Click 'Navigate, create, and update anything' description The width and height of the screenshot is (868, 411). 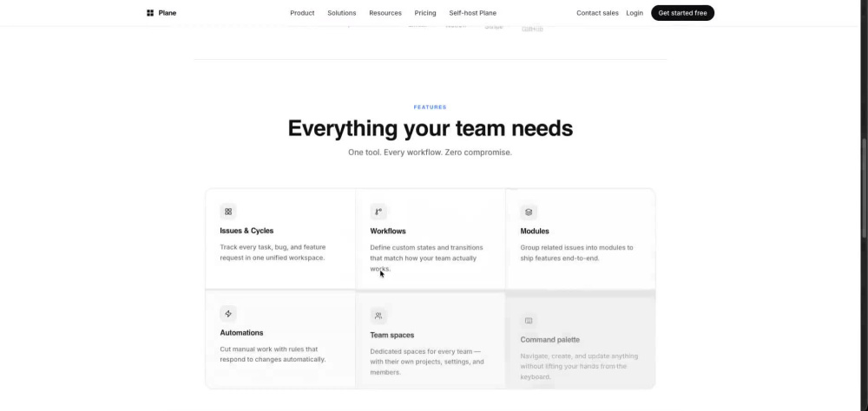[579, 366]
